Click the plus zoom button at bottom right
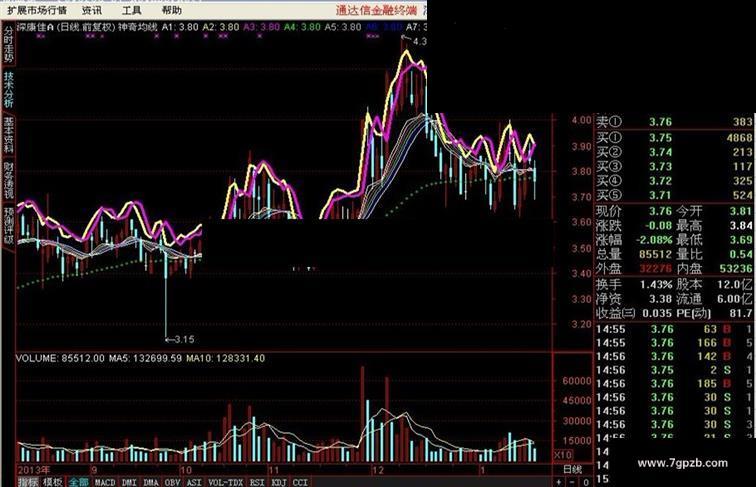Viewport: 756px width, 487px height. click(559, 482)
